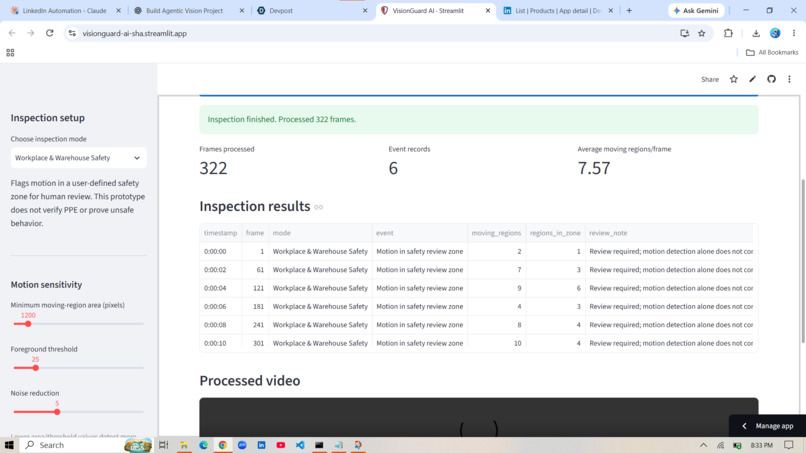Click the anchor link icon beside Inspection results
806x453 pixels.
pyautogui.click(x=319, y=207)
